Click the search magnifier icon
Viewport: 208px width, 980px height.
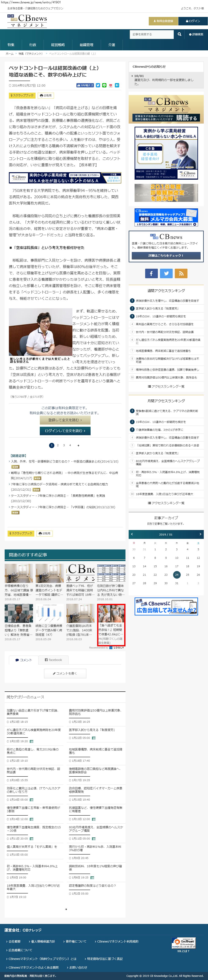point(179,34)
